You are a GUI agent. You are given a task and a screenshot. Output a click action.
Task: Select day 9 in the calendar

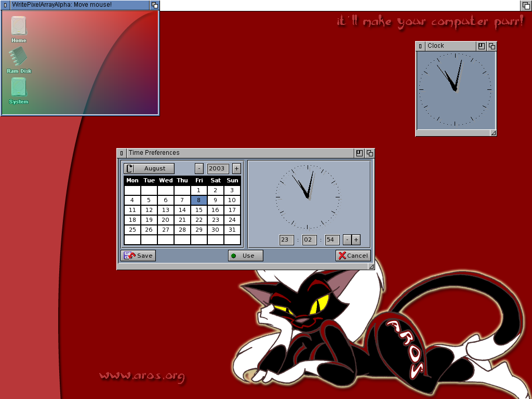coord(216,200)
